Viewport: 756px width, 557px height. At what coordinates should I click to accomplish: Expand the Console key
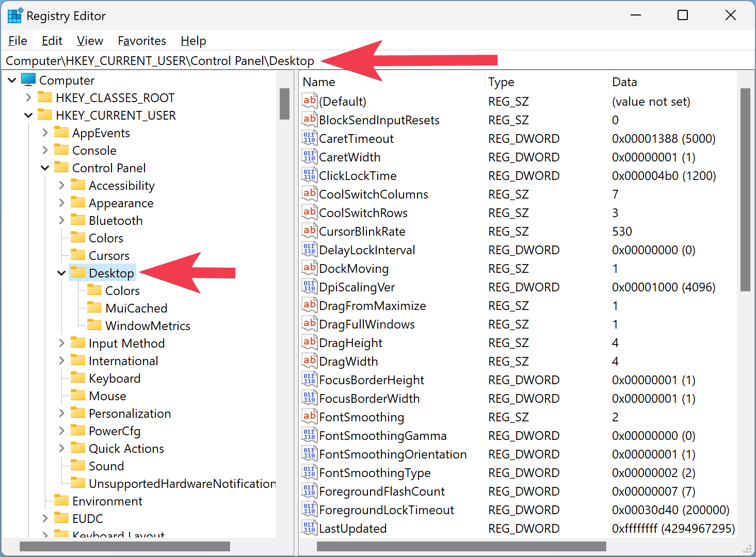click(45, 150)
